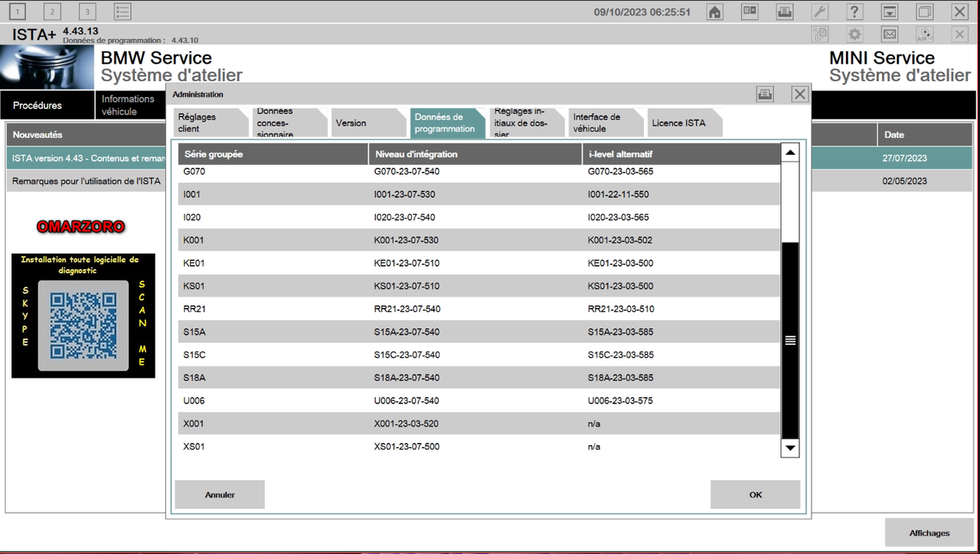Click the AIR search icon

[925, 34]
